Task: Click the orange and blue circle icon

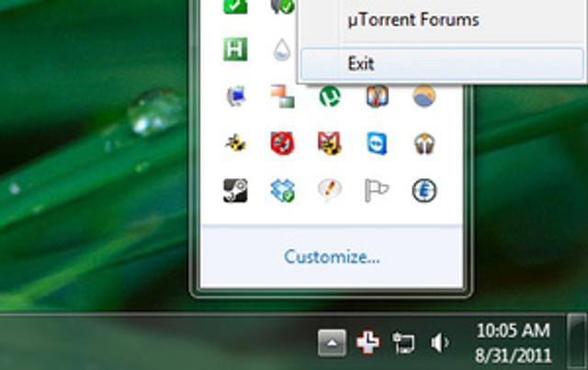Action: coord(424,96)
